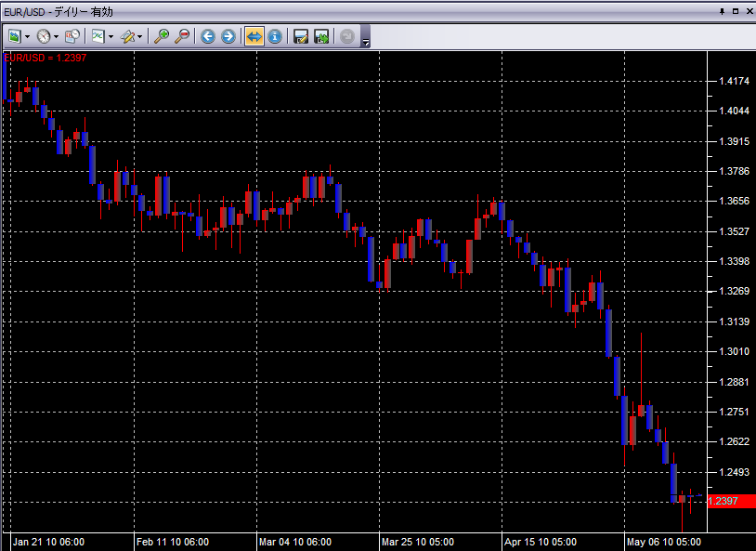Zoom out of the chart
The height and width of the screenshot is (551, 756).
pos(182,36)
